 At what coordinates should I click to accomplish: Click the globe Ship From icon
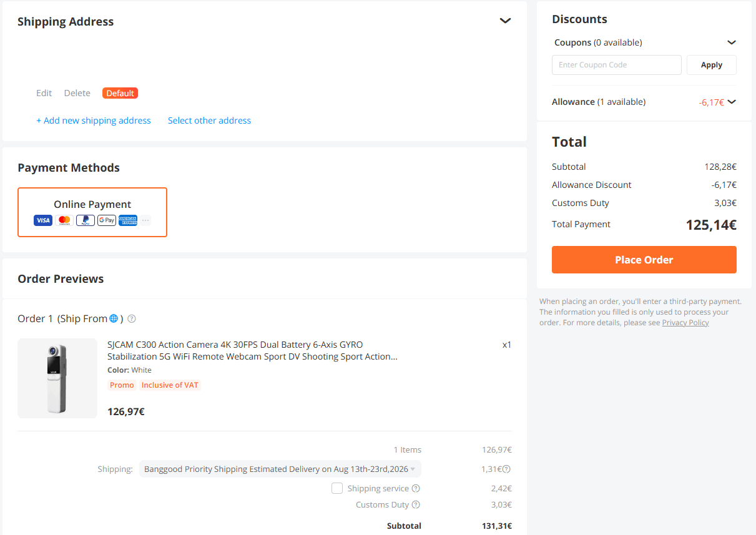(114, 318)
